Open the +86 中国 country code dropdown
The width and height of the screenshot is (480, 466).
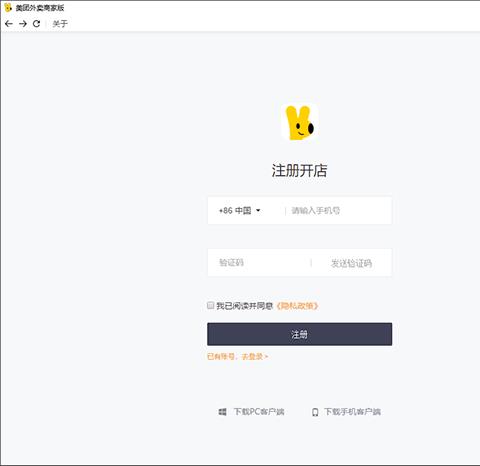click(x=239, y=211)
